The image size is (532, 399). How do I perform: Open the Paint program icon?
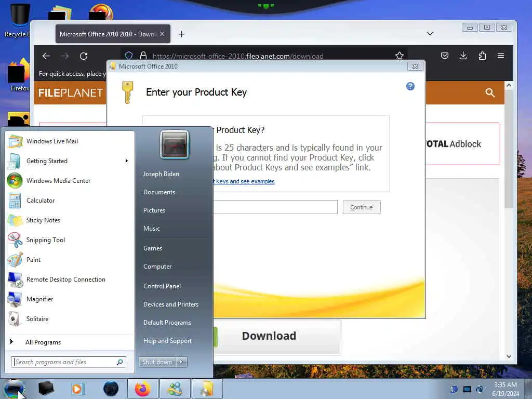point(15,260)
